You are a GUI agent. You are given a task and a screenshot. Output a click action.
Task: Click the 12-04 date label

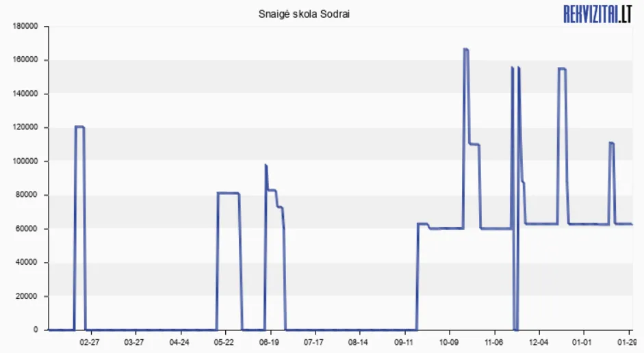coord(538,341)
